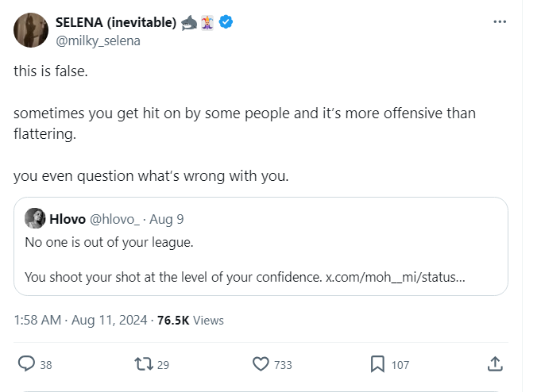Click the @hlovo_ handle in quote
Viewport: 541px width, 392px height.
click(116, 218)
